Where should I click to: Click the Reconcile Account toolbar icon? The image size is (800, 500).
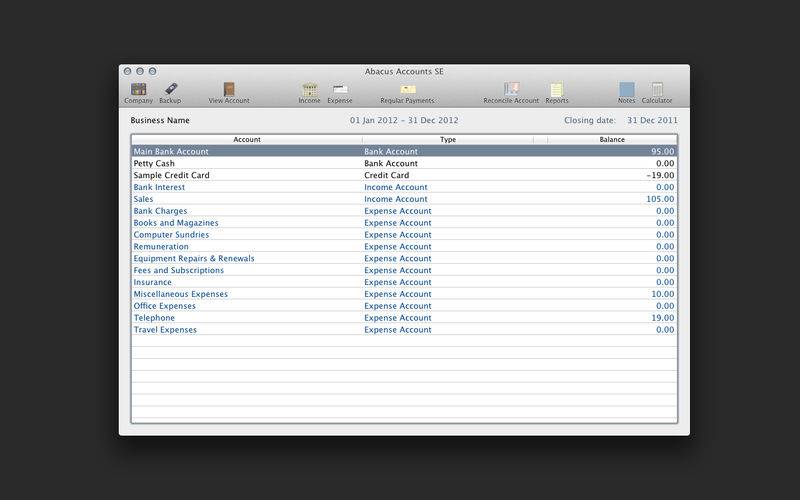[511, 93]
